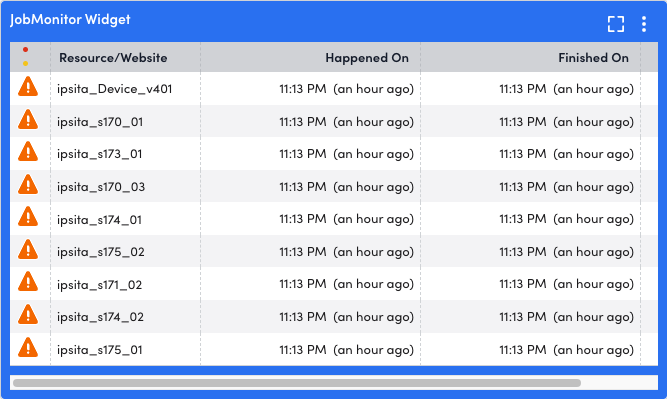Viewport: 667px width, 399px height.
Task: Click Happened On time for ipsita_s171_02
Action: (346, 284)
